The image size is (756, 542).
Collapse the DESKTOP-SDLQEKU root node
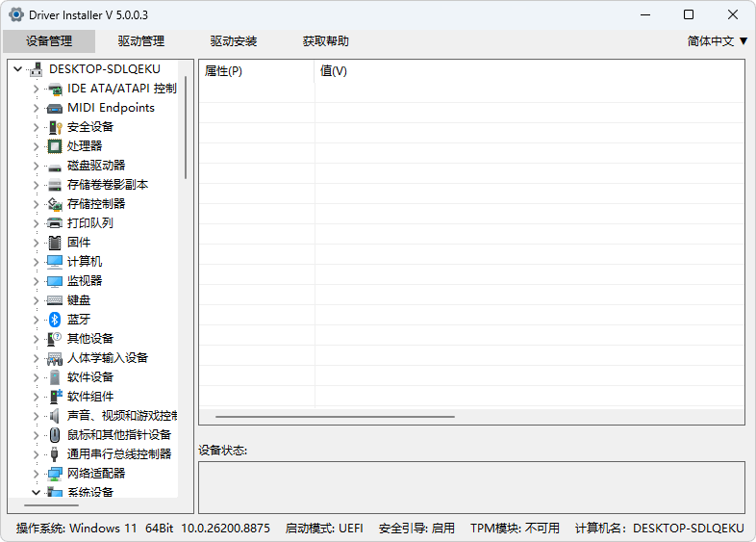pos(18,69)
